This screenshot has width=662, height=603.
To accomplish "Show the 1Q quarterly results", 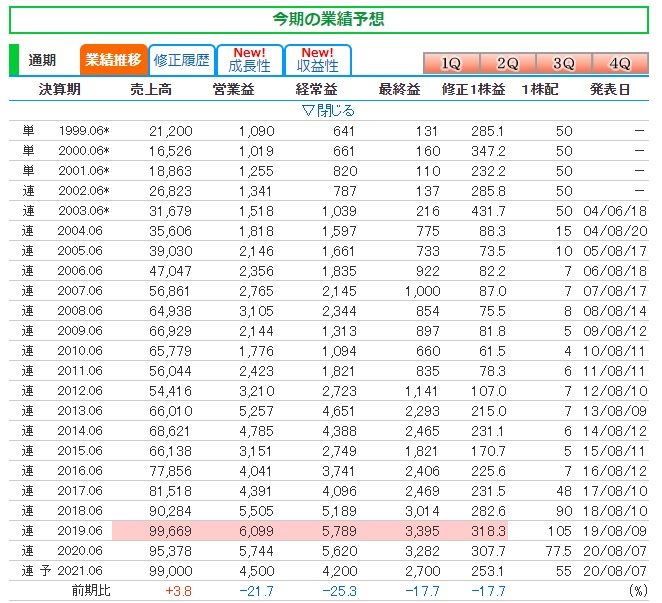I will pyautogui.click(x=451, y=63).
